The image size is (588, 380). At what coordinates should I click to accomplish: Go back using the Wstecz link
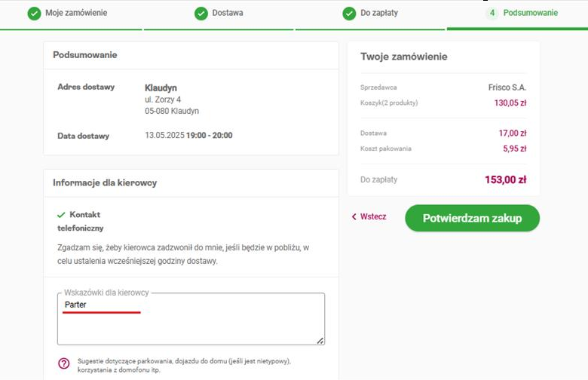point(373,217)
